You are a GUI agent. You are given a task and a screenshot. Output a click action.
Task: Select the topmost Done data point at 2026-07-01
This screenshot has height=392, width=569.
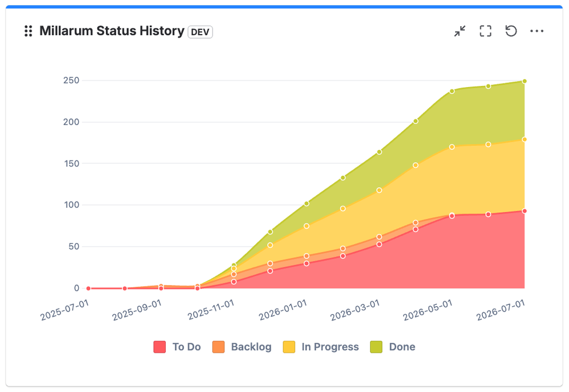(x=525, y=81)
